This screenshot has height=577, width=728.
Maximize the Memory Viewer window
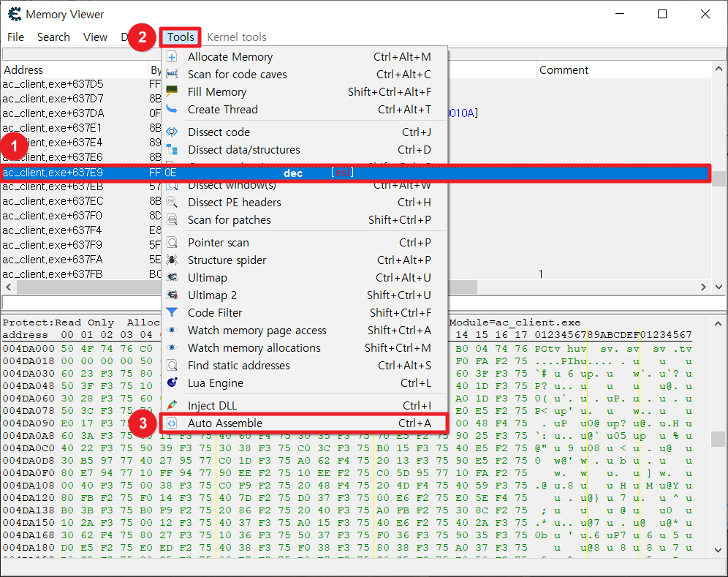pyautogui.click(x=662, y=14)
